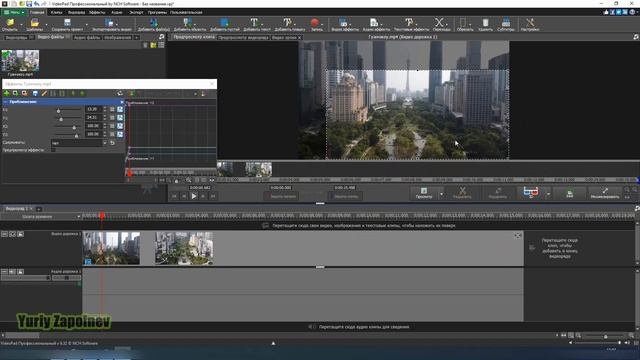Click the Y2 slider handle
Viewport: 640px width, 360px height.
tap(76, 136)
